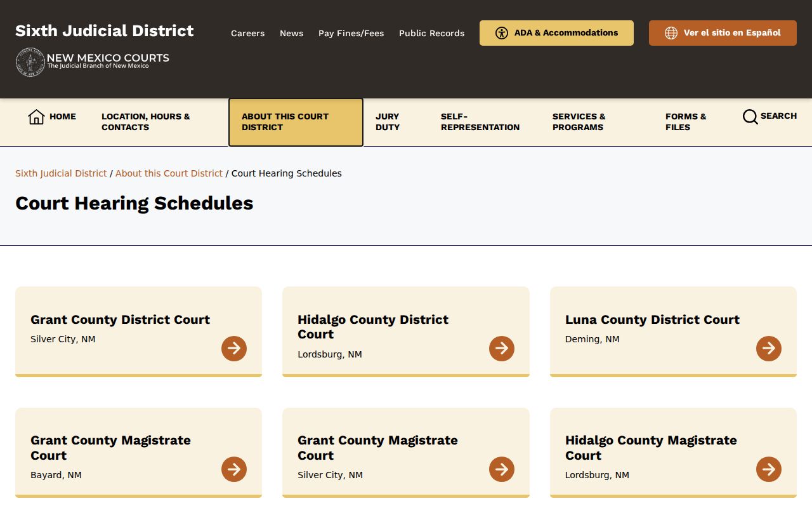Click the arrow on Hidalgo County Magistrate Court
Screen dimensions: 812x508
[769, 469]
